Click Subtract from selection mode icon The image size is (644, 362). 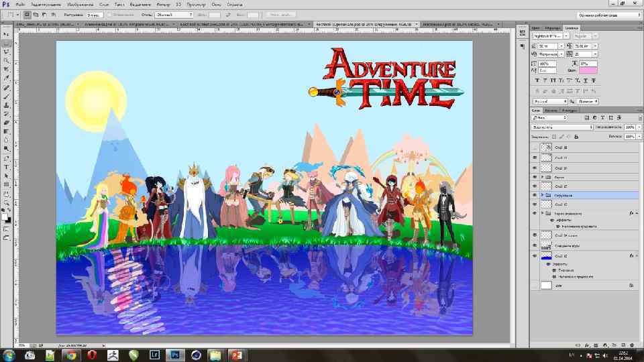[x=44, y=15]
